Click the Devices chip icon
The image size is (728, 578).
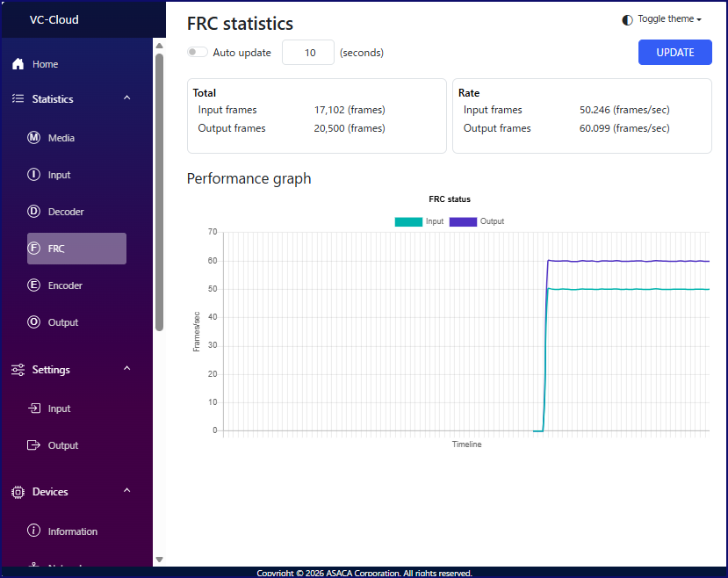tap(18, 492)
